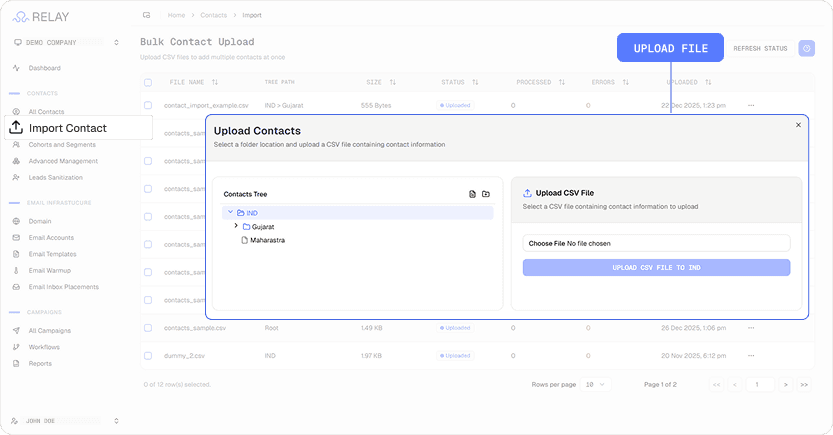833x435 pixels.
Task: Click the blue clock icon beside Refresh Status
Action: (x=806, y=48)
